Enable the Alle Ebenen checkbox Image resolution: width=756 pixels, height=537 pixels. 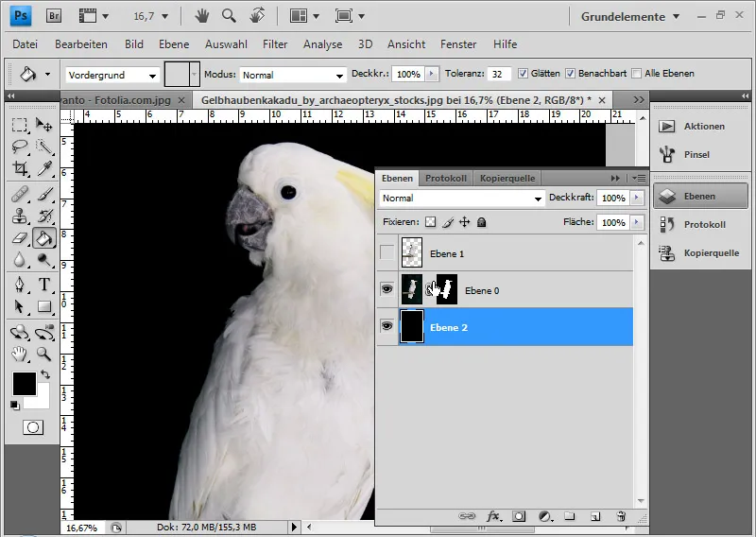point(637,74)
